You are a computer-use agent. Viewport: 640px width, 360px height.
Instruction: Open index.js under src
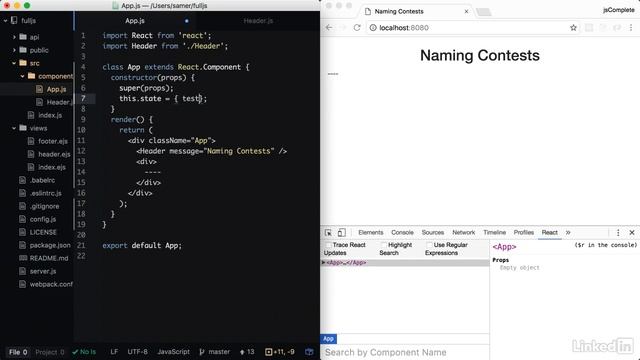(50, 115)
